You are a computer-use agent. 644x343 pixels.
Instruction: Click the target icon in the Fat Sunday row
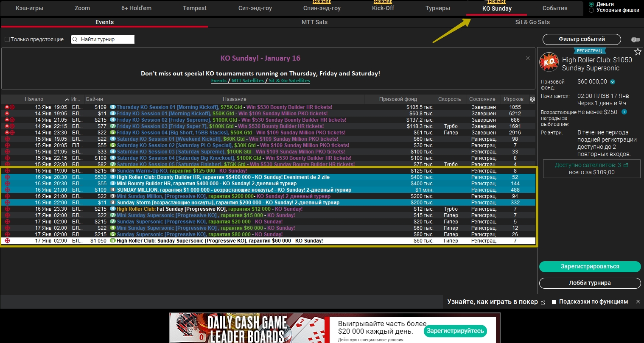click(x=7, y=209)
